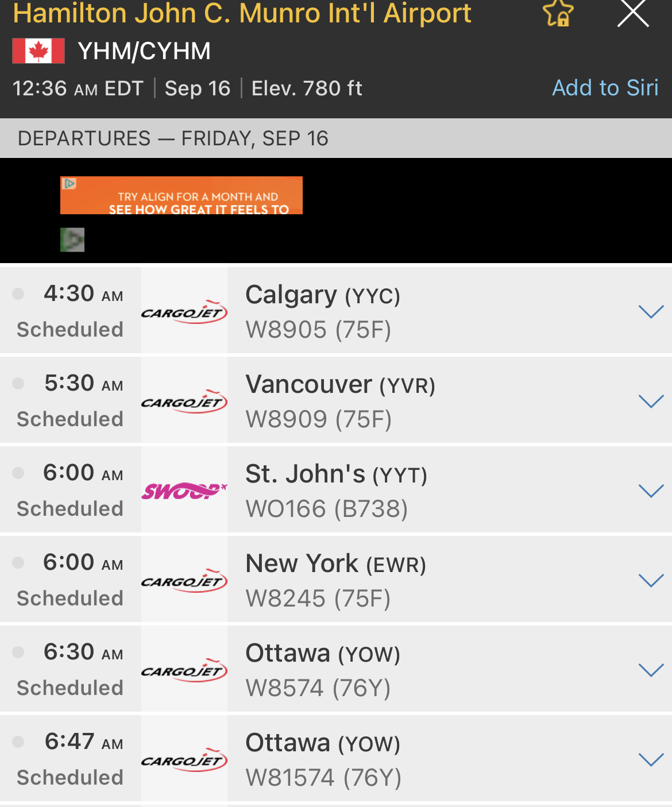Open the Try Align orange ad banner
The width and height of the screenshot is (672, 807).
(x=181, y=195)
